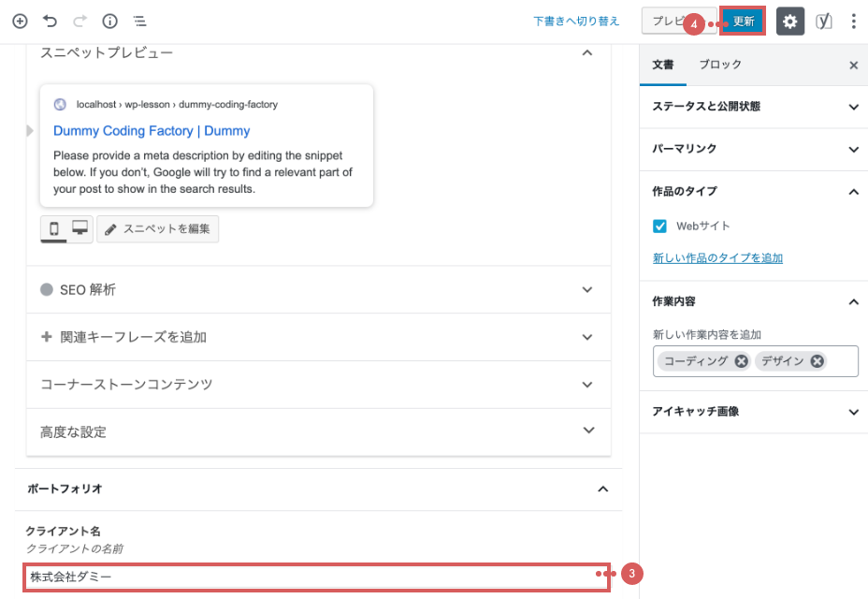Toggle the settings gear icon
The image size is (868, 599).
790,22
